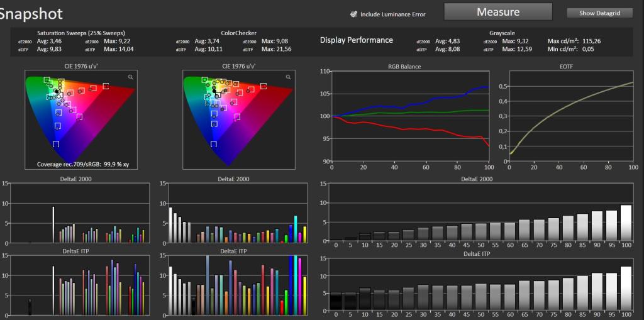The width and height of the screenshot is (644, 320).
Task: Click magnifier icon on Saturation Sweeps CIE chart
Action: pos(130,77)
